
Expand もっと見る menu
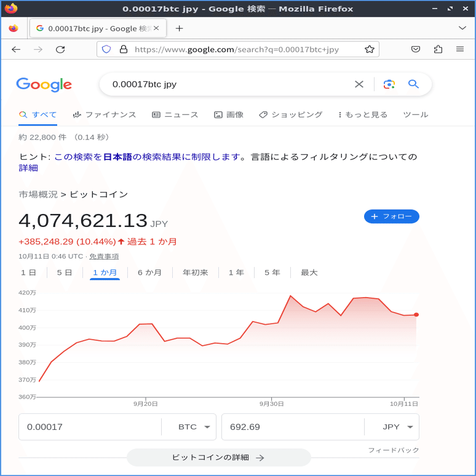(x=363, y=115)
